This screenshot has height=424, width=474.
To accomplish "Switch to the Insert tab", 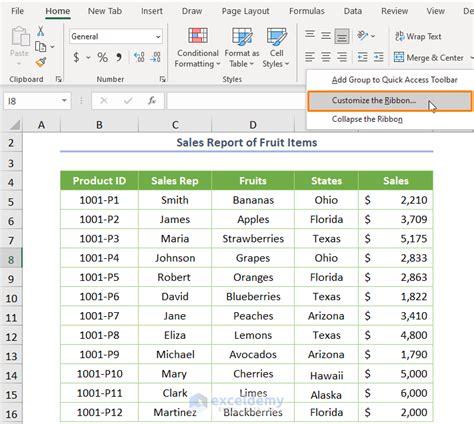I will tap(152, 11).
